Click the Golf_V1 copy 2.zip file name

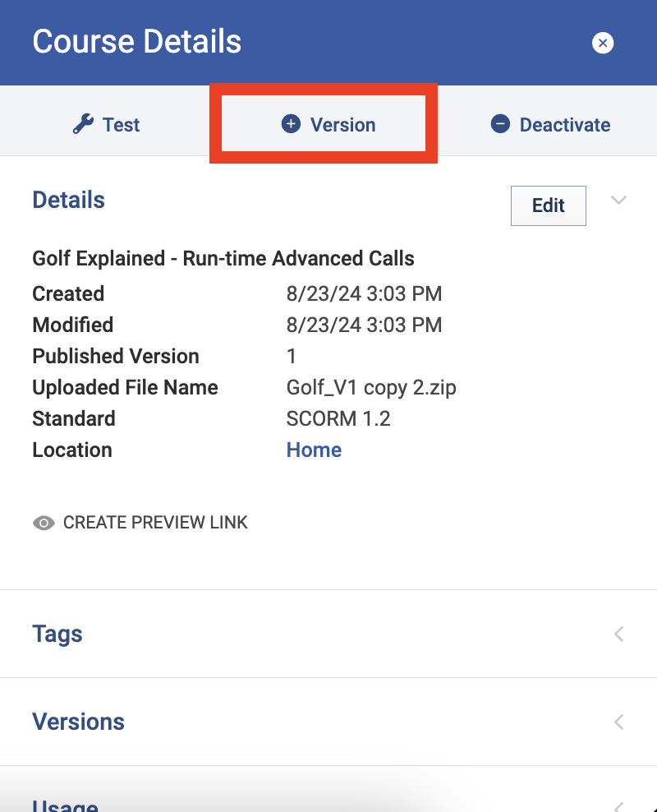pyautogui.click(x=370, y=387)
